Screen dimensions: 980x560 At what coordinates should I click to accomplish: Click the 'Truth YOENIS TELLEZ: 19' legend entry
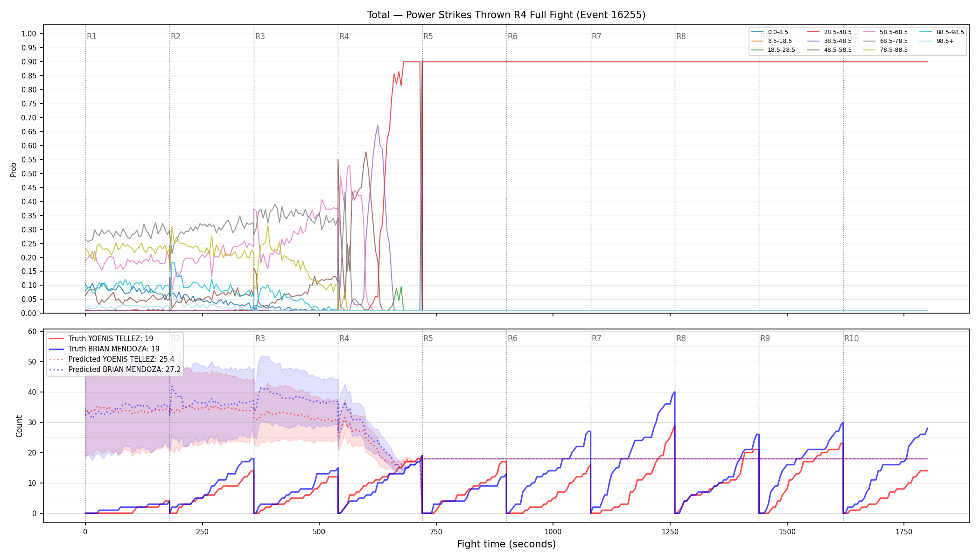click(101, 339)
